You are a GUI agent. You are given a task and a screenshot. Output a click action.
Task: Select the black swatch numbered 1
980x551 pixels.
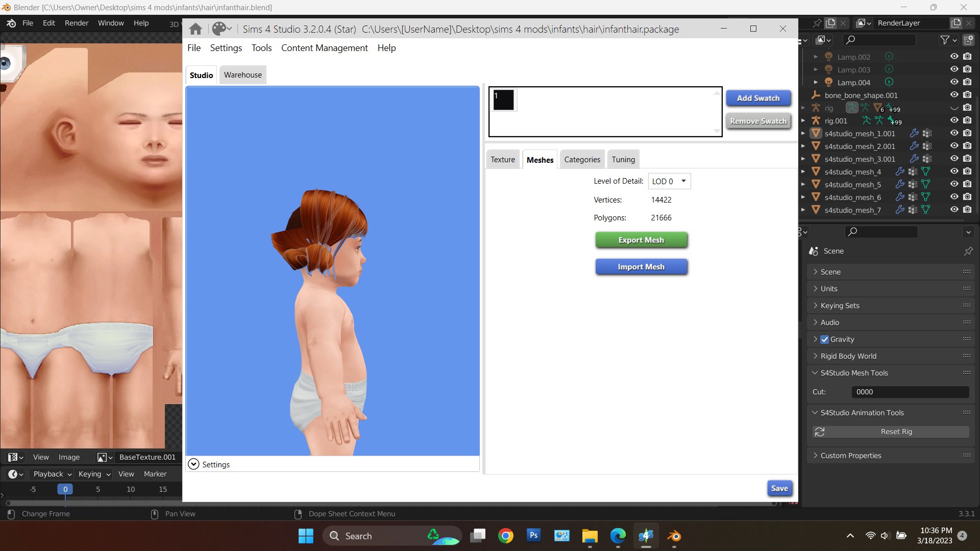503,99
